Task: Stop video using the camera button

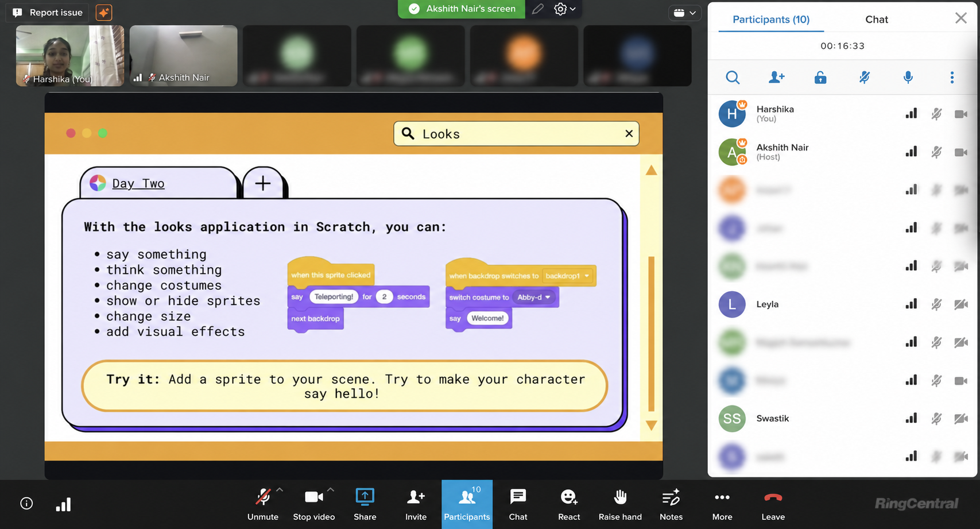Action: (313, 504)
